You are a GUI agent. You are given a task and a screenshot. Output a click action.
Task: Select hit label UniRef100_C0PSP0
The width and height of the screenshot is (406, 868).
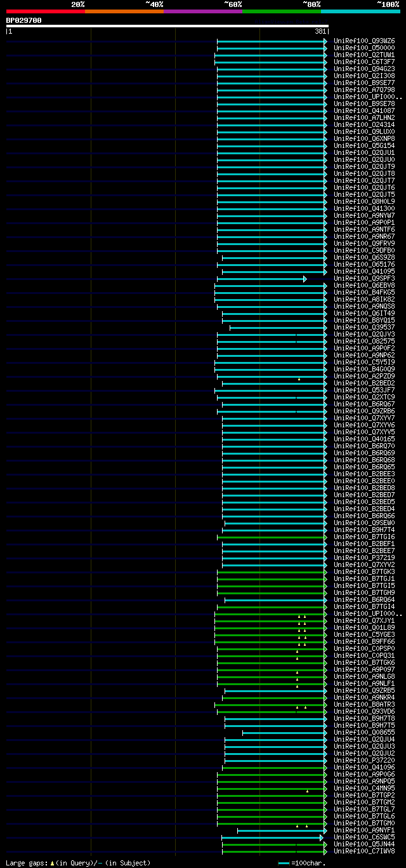coord(364,648)
